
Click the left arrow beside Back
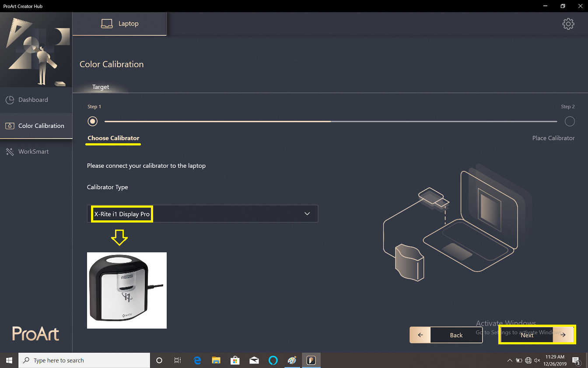pyautogui.click(x=420, y=335)
